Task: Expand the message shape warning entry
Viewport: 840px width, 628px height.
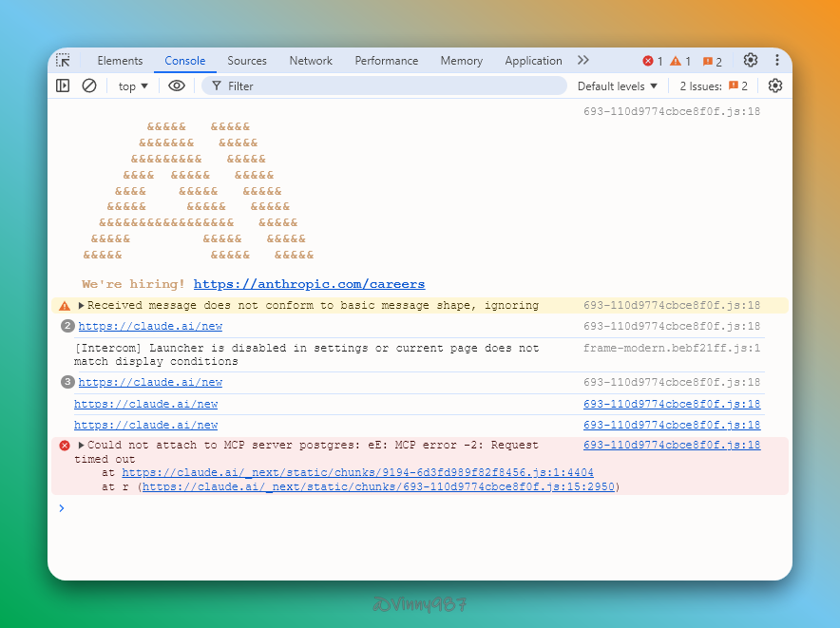Action: (x=82, y=306)
